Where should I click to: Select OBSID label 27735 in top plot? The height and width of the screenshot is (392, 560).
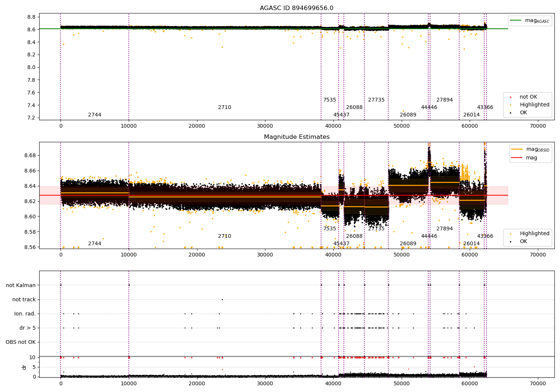click(376, 100)
